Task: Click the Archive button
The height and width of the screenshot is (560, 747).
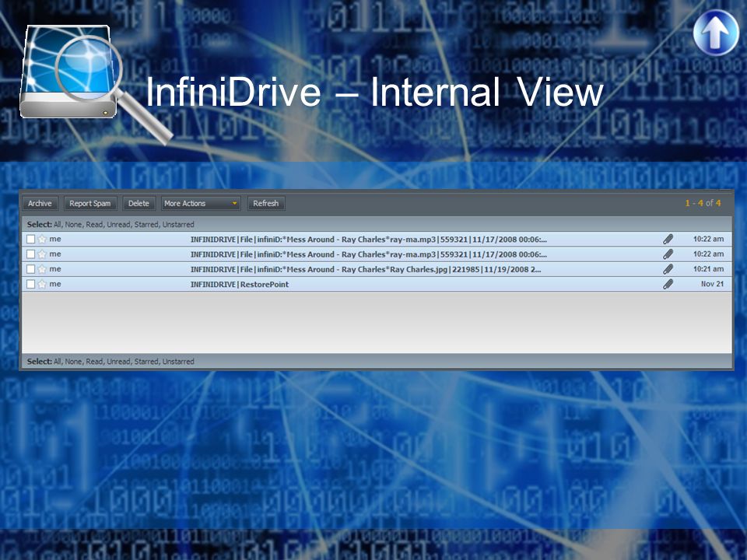Action: coord(40,203)
